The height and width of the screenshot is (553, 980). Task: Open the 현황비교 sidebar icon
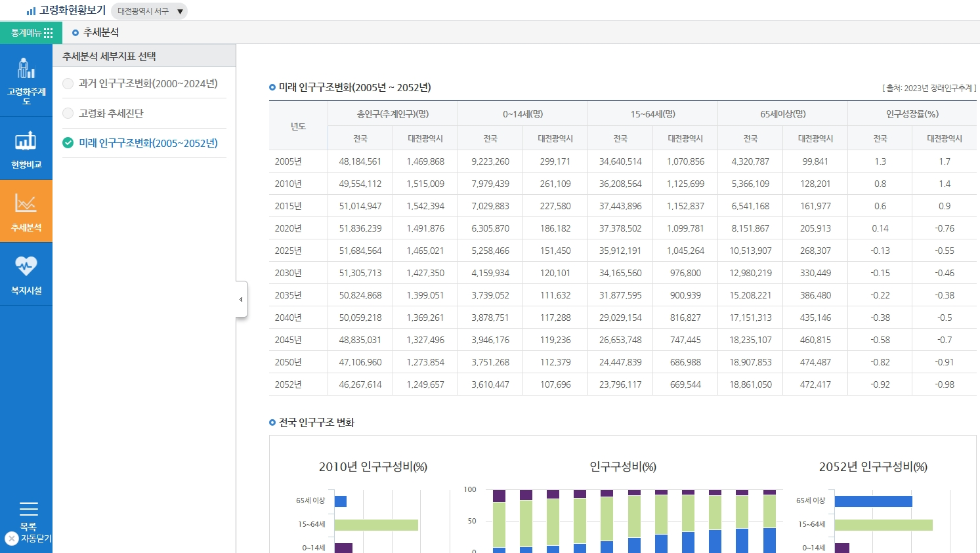(26, 149)
